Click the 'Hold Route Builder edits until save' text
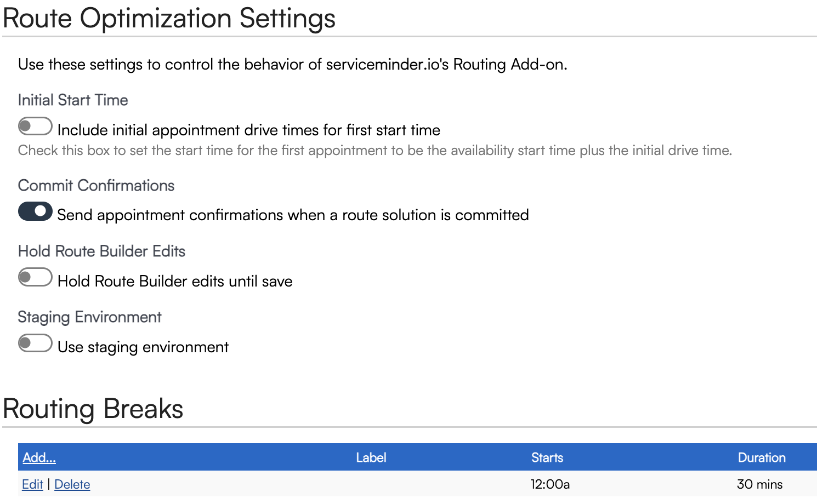 point(175,281)
